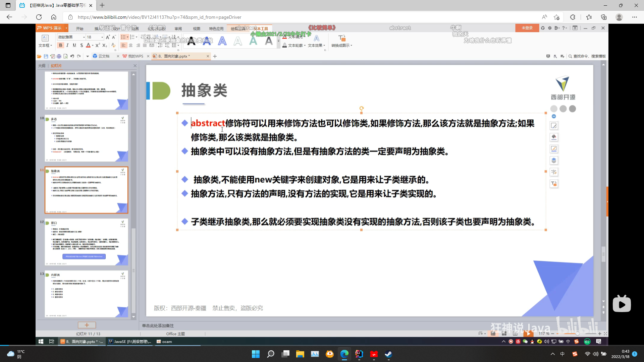Open the font name dropdown
Screen dimensions: 644x362
click(84, 37)
